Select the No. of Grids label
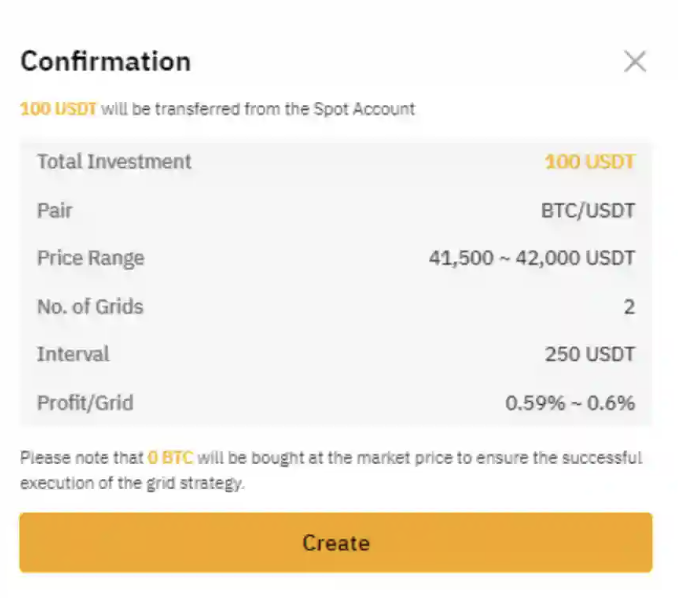Image resolution: width=678 pixels, height=598 pixels. tap(90, 306)
